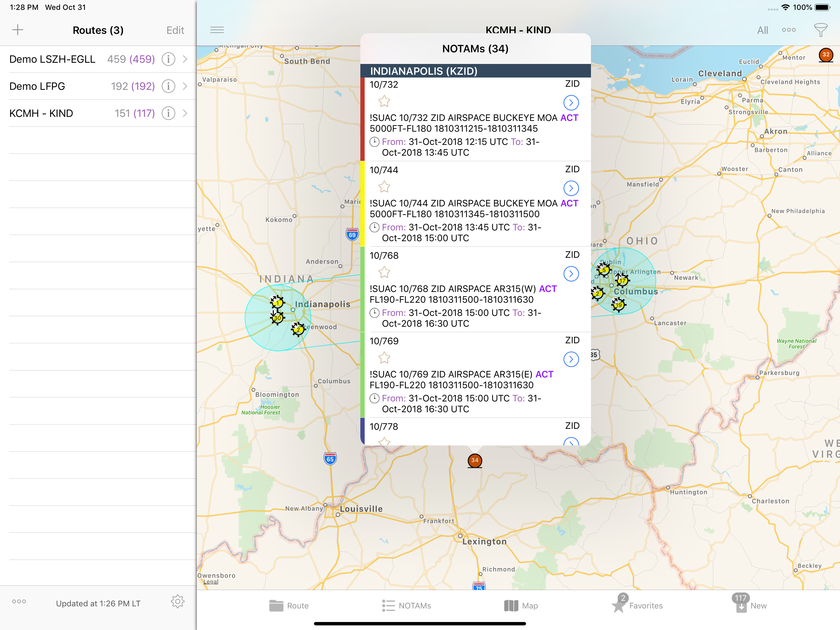Expand Demo LFPG route chevron
The width and height of the screenshot is (840, 630).
click(x=185, y=86)
